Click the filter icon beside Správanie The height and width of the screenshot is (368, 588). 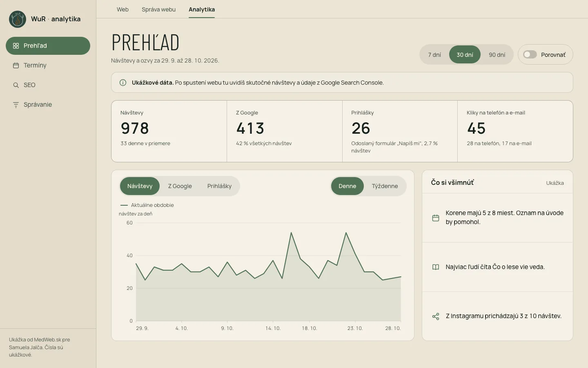tap(16, 105)
